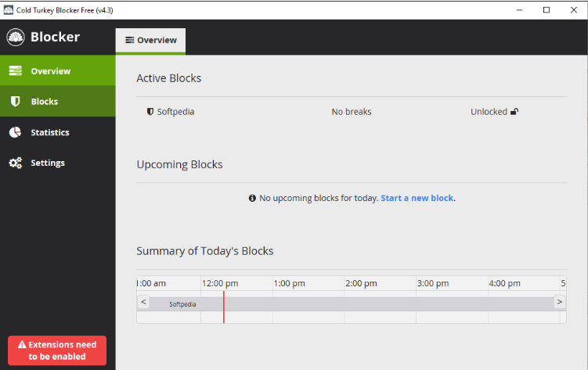Image resolution: width=588 pixels, height=370 pixels.
Task: Click the Upcoming Blocks heading
Action: [179, 164]
